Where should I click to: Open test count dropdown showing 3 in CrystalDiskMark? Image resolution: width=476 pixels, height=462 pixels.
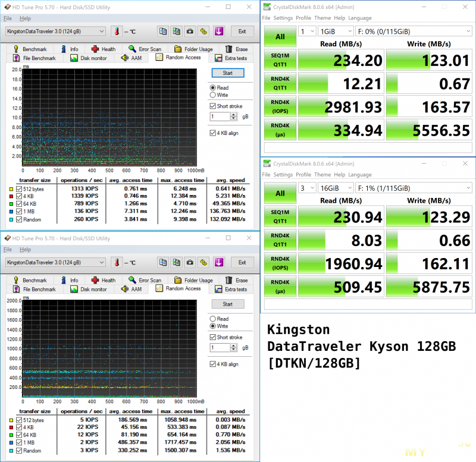tap(307, 188)
